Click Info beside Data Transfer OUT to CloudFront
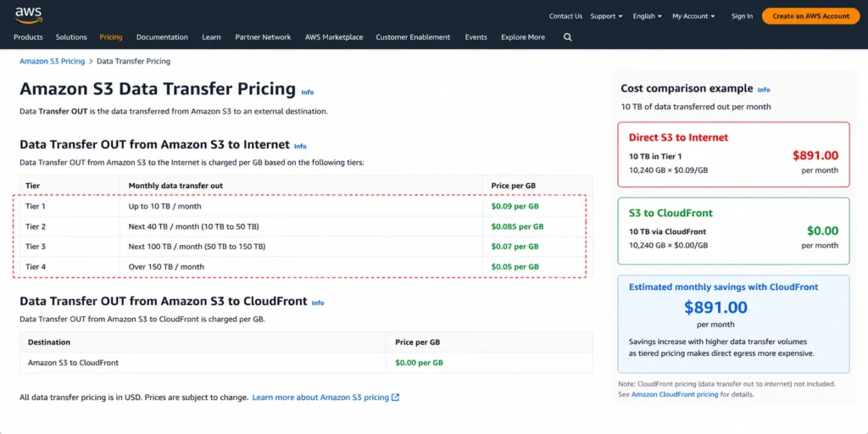Screen dimensions: 868x434 point(318,303)
